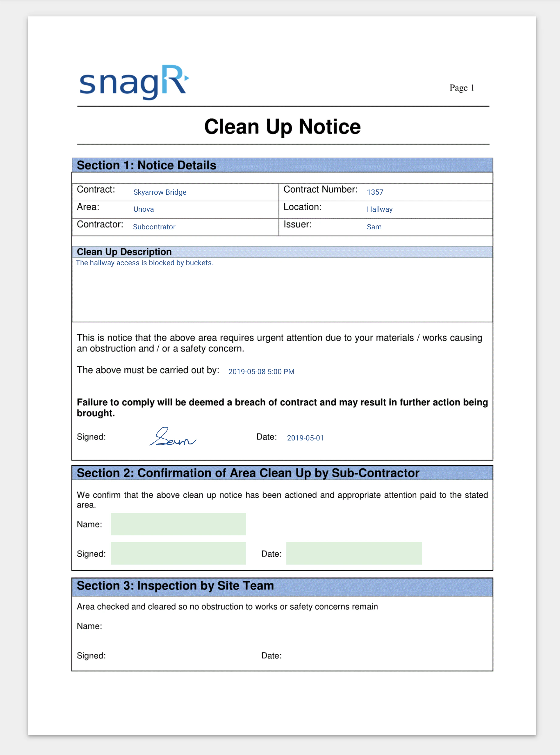Select the Unova area value
560x755 pixels.
pos(143,209)
